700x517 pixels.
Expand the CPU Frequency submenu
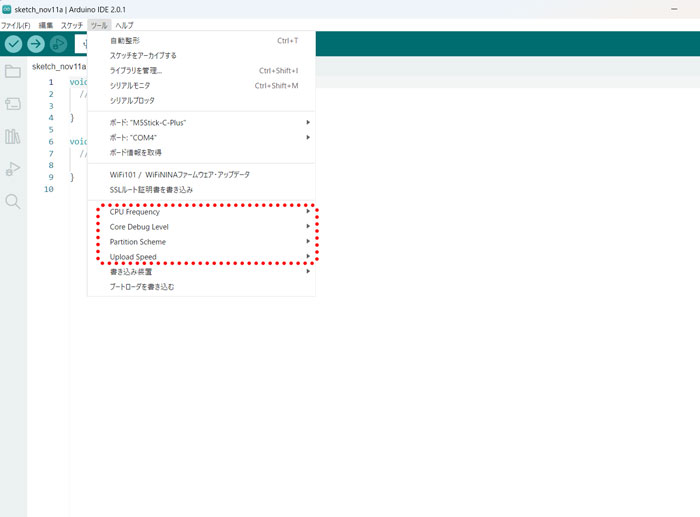(201, 212)
